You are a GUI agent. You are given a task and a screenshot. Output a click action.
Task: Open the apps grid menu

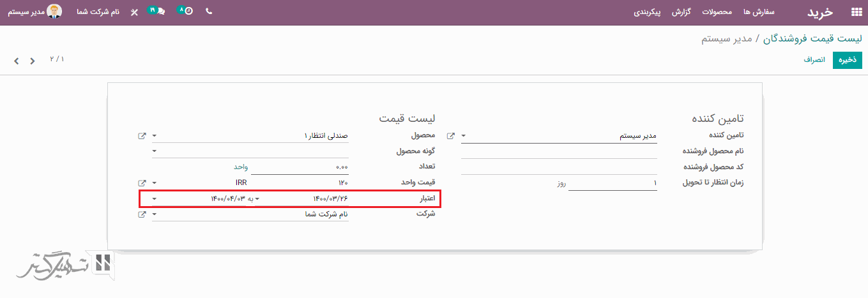pyautogui.click(x=856, y=12)
